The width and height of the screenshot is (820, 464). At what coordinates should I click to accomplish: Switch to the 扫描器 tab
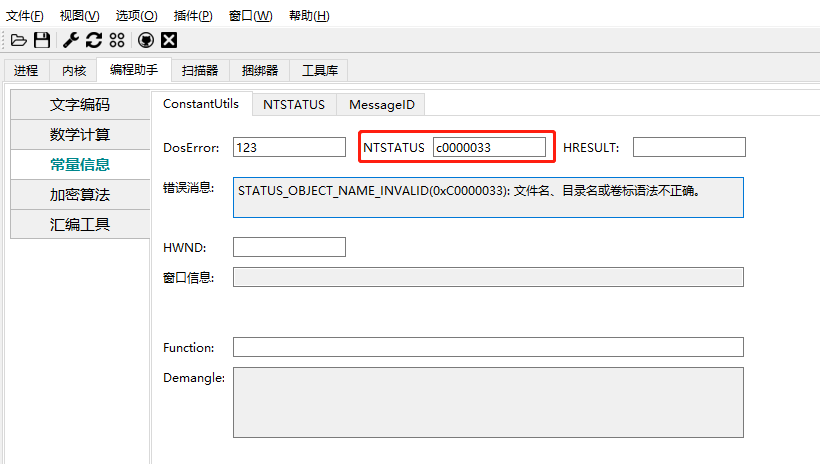point(200,71)
